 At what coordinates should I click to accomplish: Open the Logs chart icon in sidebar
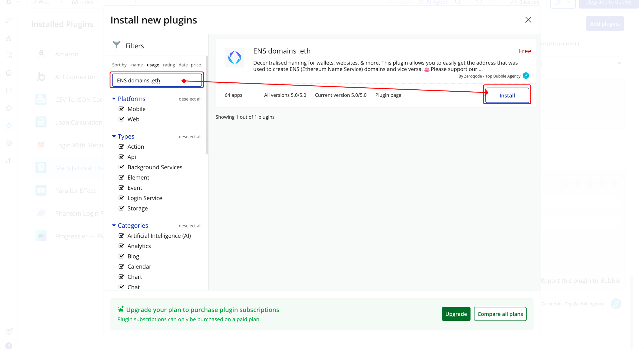(x=9, y=161)
